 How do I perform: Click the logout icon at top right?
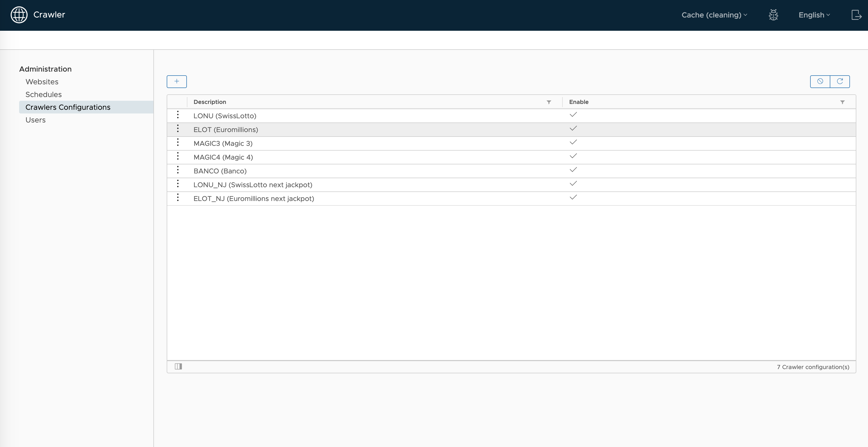(x=856, y=15)
